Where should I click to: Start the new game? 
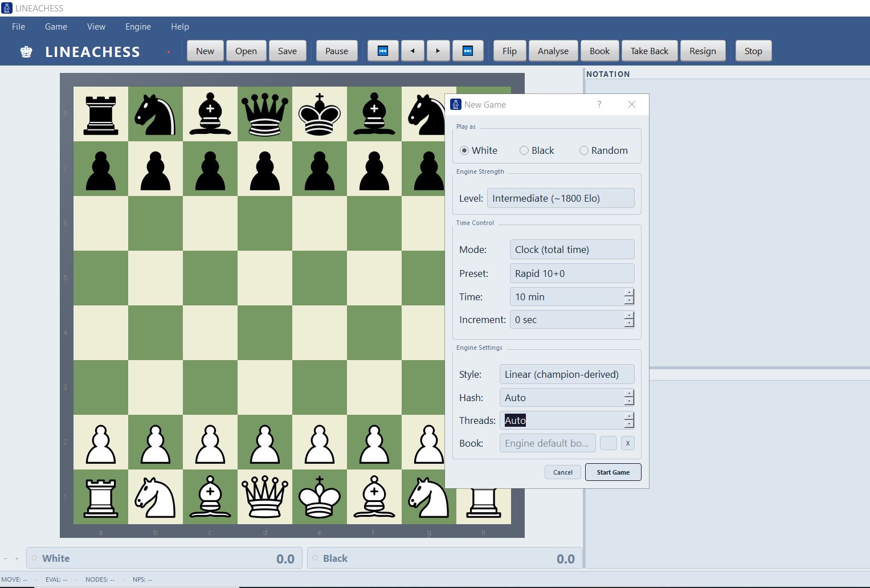point(612,472)
